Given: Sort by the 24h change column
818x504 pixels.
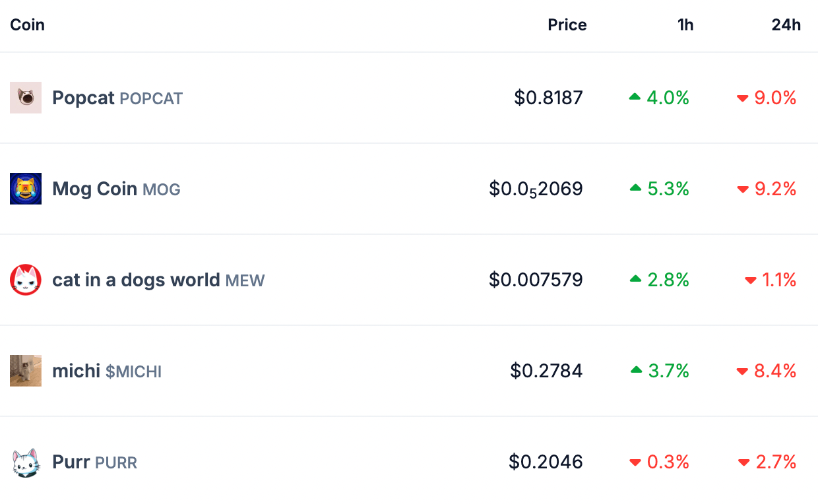Looking at the screenshot, I should click(x=786, y=25).
